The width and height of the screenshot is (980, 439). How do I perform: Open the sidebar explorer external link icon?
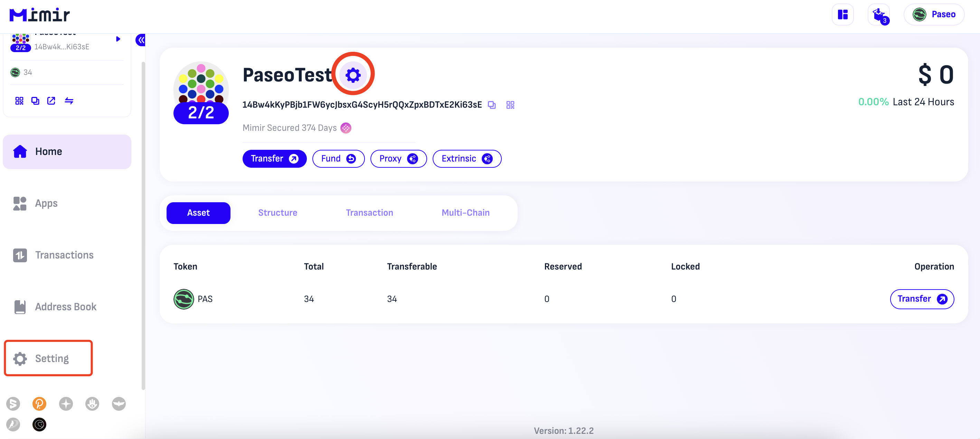tap(51, 101)
